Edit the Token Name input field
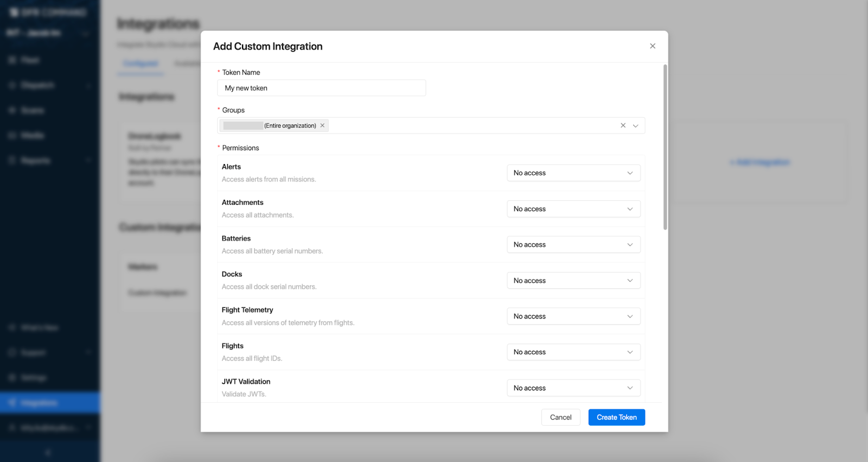The image size is (868, 462). (322, 88)
